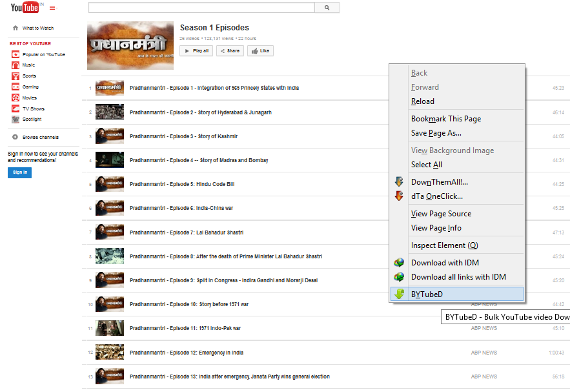Click the TV Shows icon
The image size is (570, 392).
click(15, 108)
